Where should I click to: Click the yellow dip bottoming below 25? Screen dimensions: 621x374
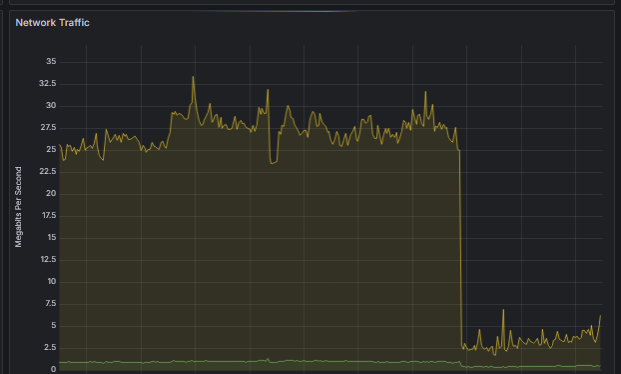(x=273, y=161)
